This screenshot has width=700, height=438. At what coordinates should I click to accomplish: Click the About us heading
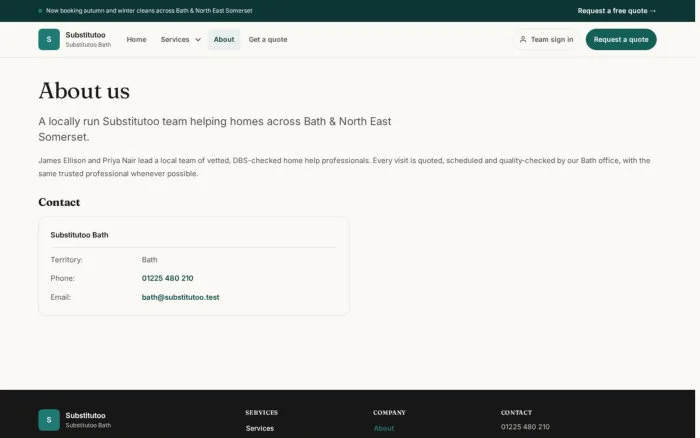click(x=84, y=91)
